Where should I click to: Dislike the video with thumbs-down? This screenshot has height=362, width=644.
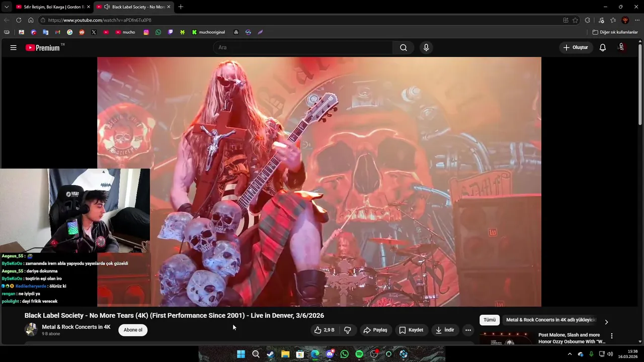pyautogui.click(x=347, y=330)
